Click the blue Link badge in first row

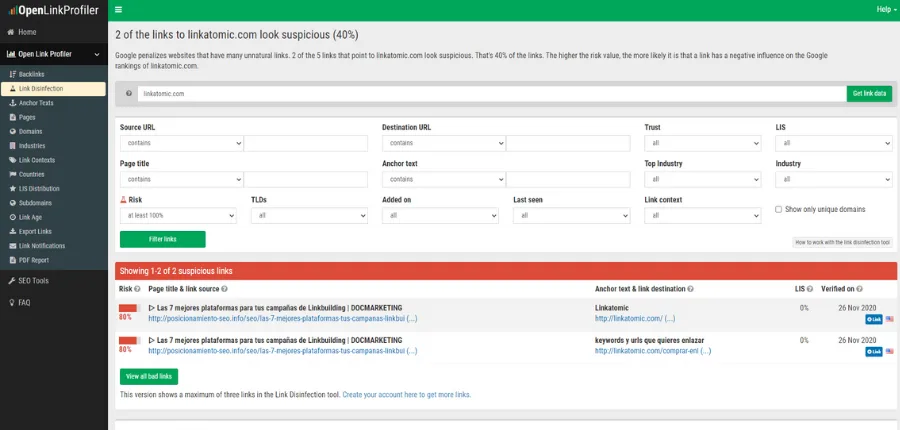[x=872, y=319]
